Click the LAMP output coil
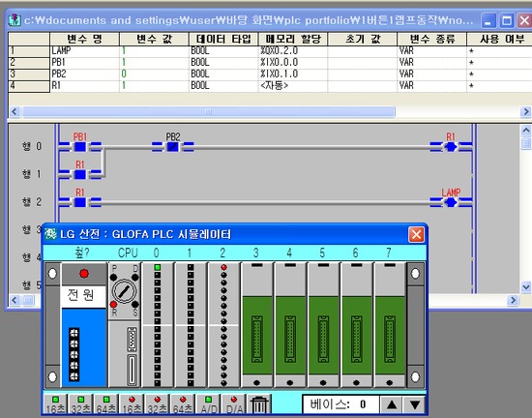Viewport: 532px width, 418px height. pos(451,202)
